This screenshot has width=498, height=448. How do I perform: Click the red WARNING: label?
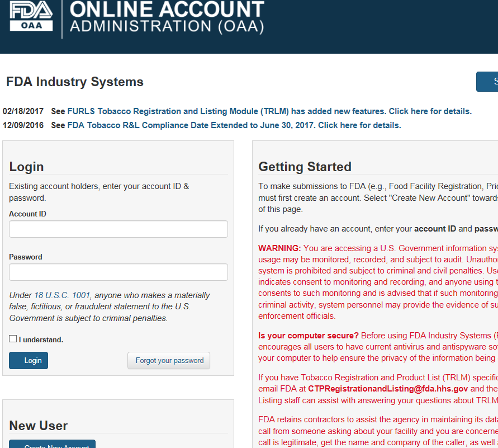tap(279, 248)
